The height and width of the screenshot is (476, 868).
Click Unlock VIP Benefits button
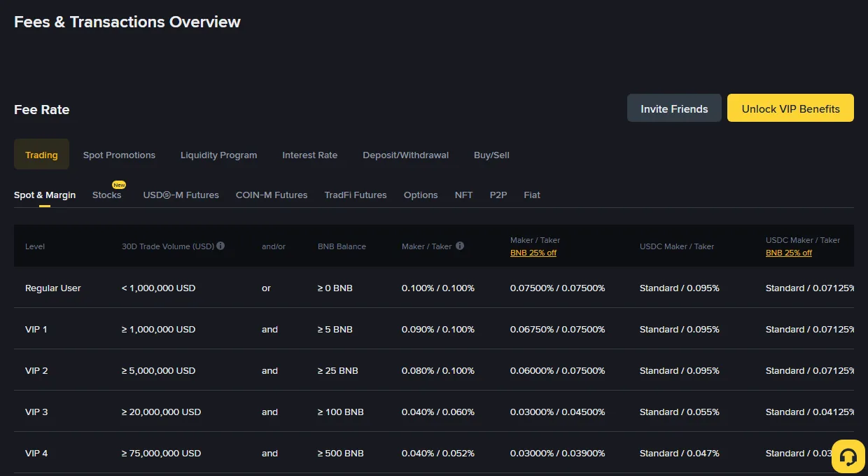[790, 108]
